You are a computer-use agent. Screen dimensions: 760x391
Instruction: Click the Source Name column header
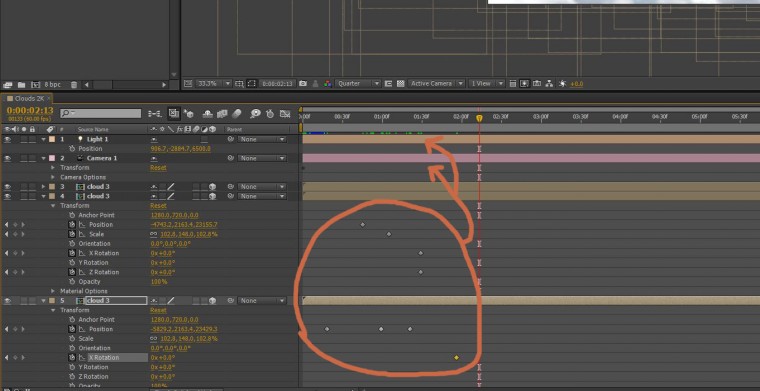92,129
